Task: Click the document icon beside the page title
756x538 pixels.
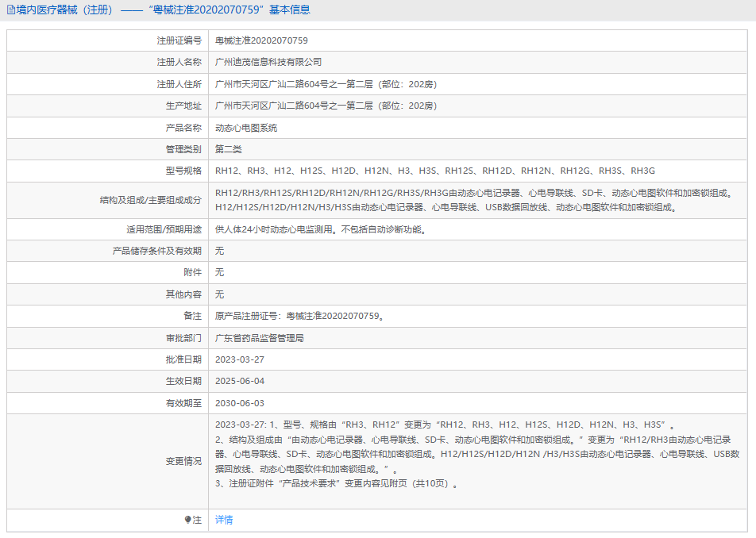Action: point(10,10)
